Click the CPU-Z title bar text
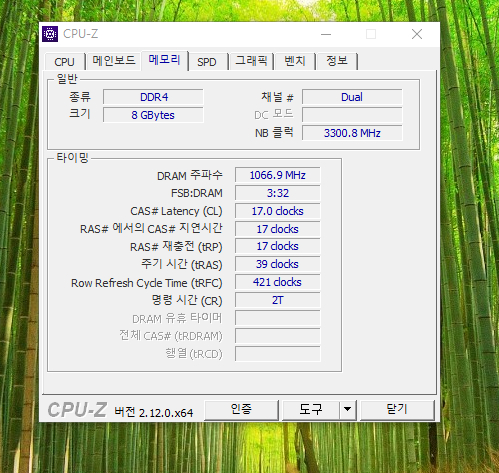Screen dimensions: 499x473 pyautogui.click(x=80, y=34)
